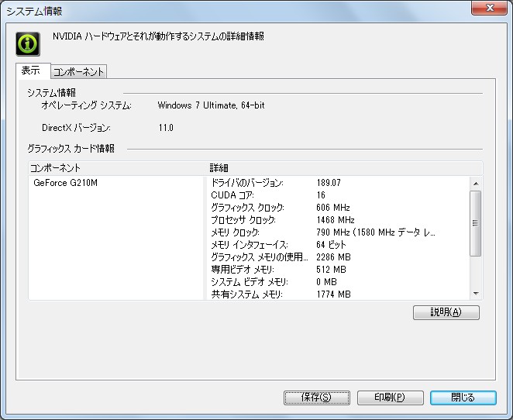Screen dimensions: 513x420
Task: Click the 専用ビデオ メモリ label
Action: tap(243, 270)
